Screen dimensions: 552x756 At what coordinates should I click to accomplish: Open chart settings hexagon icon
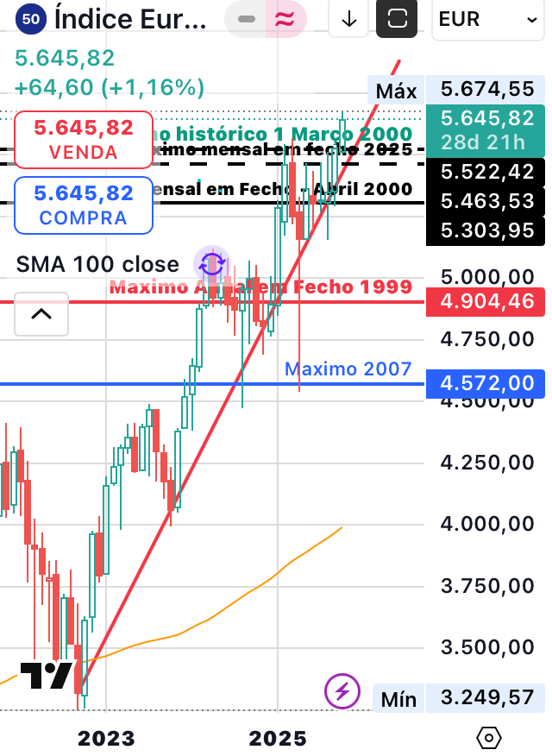click(x=489, y=738)
